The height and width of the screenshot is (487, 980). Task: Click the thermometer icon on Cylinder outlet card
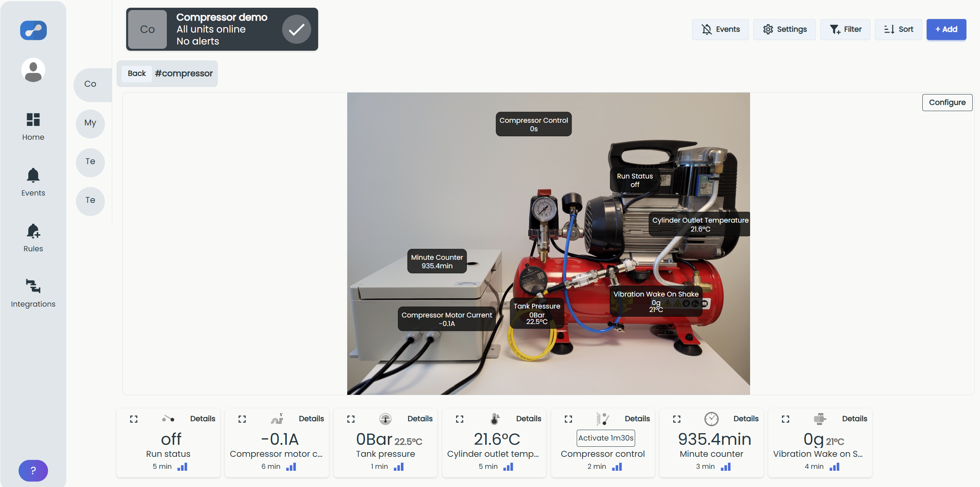[x=495, y=419]
